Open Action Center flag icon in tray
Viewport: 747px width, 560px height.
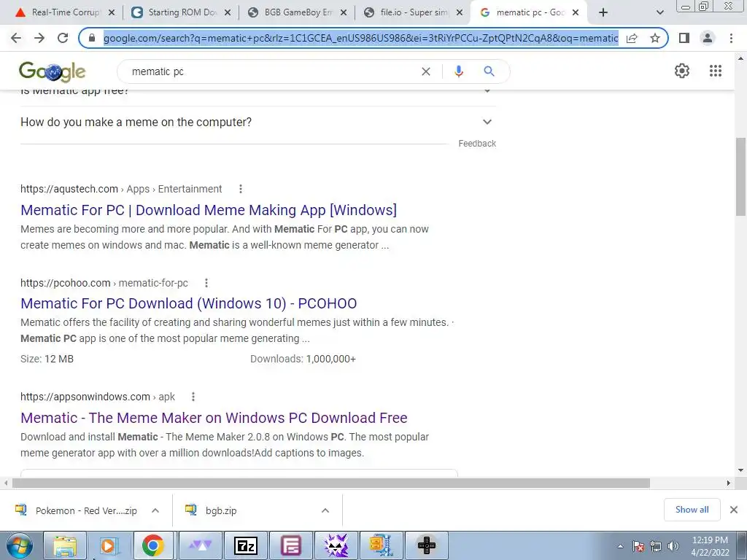coord(638,546)
